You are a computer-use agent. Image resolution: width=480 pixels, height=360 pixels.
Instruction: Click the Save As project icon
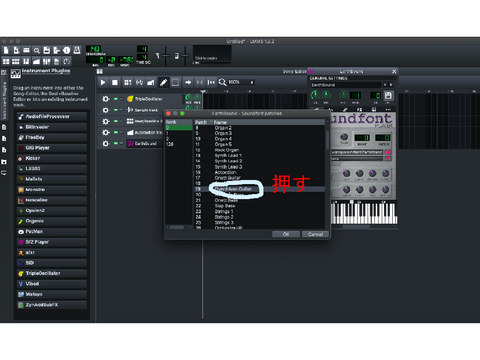[57, 50]
